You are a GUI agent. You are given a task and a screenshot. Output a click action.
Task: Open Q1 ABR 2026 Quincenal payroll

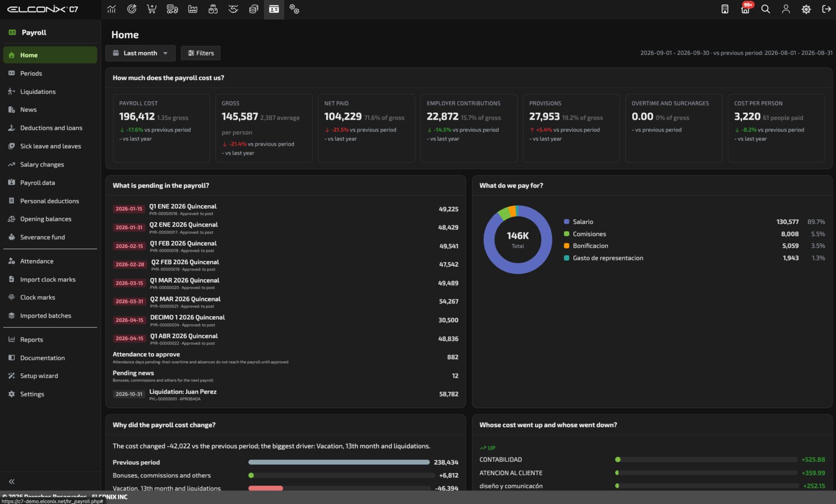pos(285,338)
